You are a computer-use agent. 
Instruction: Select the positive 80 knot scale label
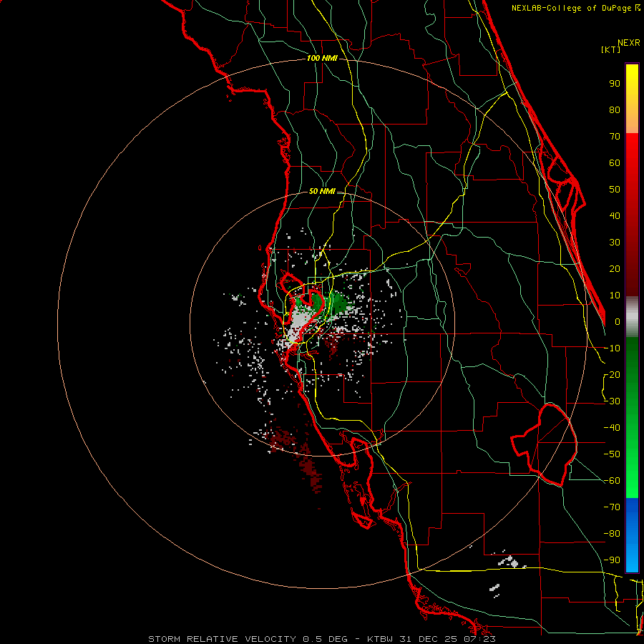(x=615, y=110)
